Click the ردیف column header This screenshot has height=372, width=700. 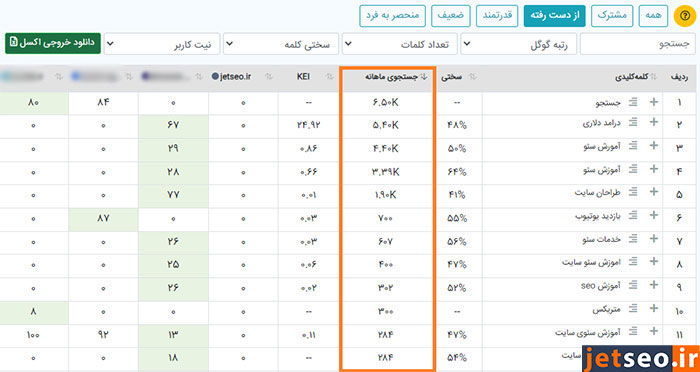(x=679, y=77)
